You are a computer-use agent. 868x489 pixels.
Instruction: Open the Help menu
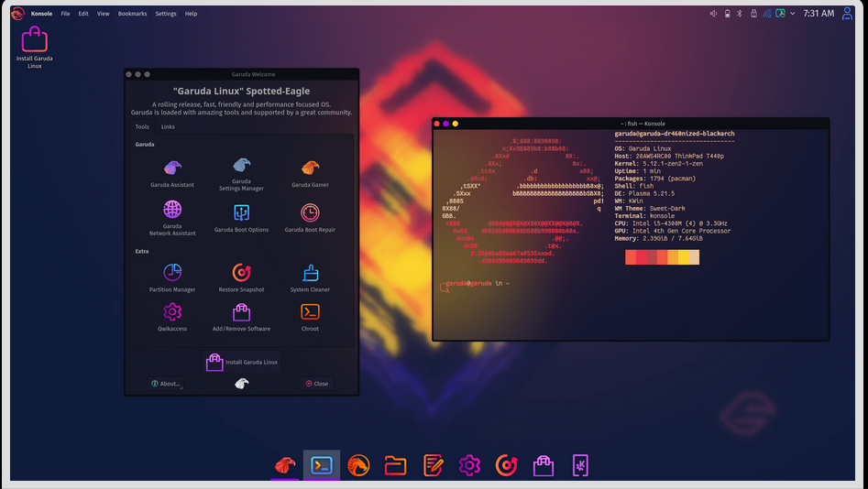[x=191, y=14]
